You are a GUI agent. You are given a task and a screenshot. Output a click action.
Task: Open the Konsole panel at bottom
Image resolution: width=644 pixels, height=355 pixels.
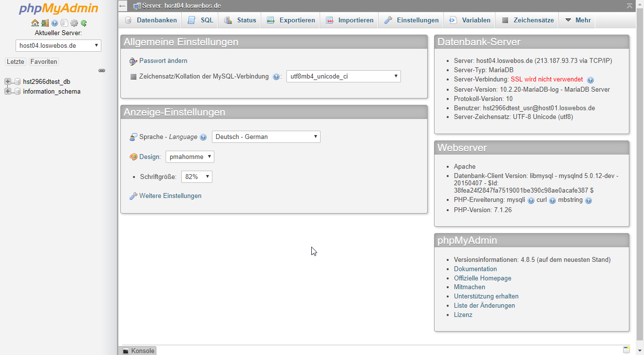coord(138,351)
